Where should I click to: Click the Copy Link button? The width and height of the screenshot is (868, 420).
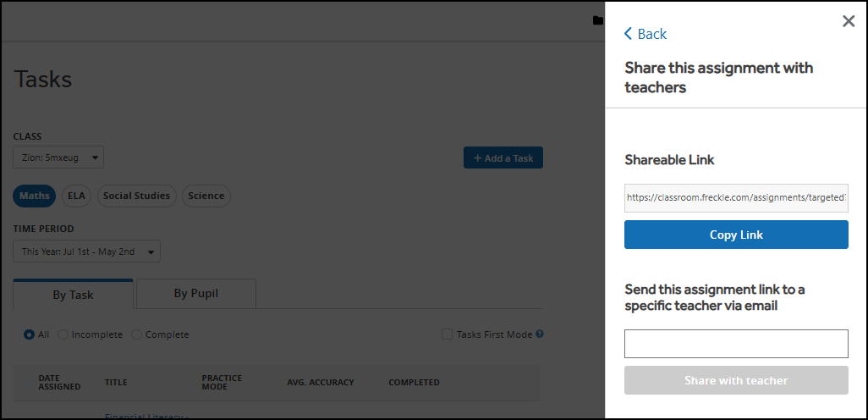click(736, 235)
